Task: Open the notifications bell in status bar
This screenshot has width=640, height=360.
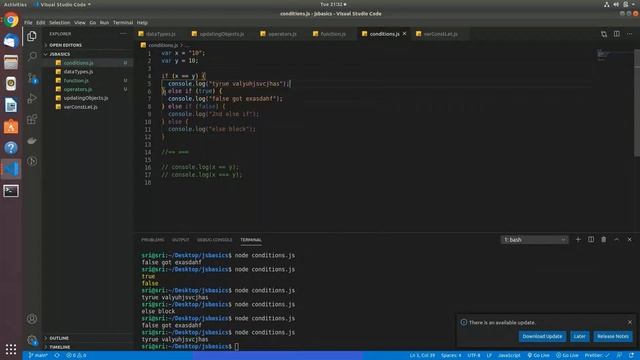Action: click(x=631, y=356)
